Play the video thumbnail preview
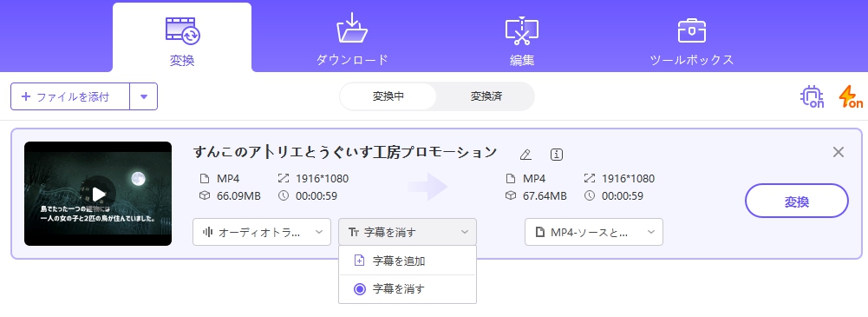 coord(99,194)
